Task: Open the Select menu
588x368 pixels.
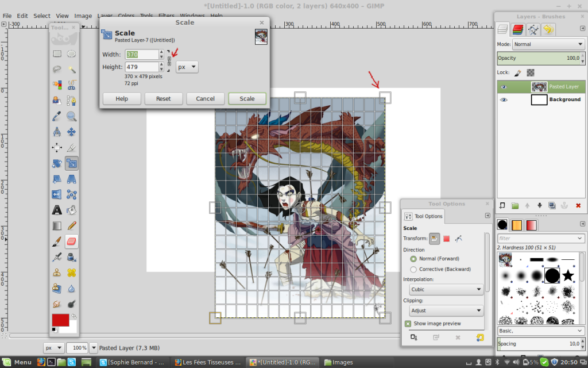Action: pyautogui.click(x=41, y=16)
